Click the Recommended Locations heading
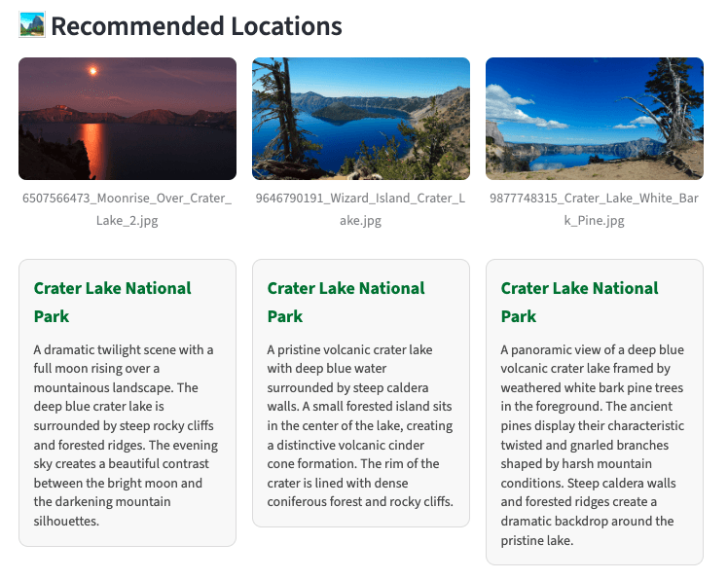728x580 pixels. [x=196, y=26]
